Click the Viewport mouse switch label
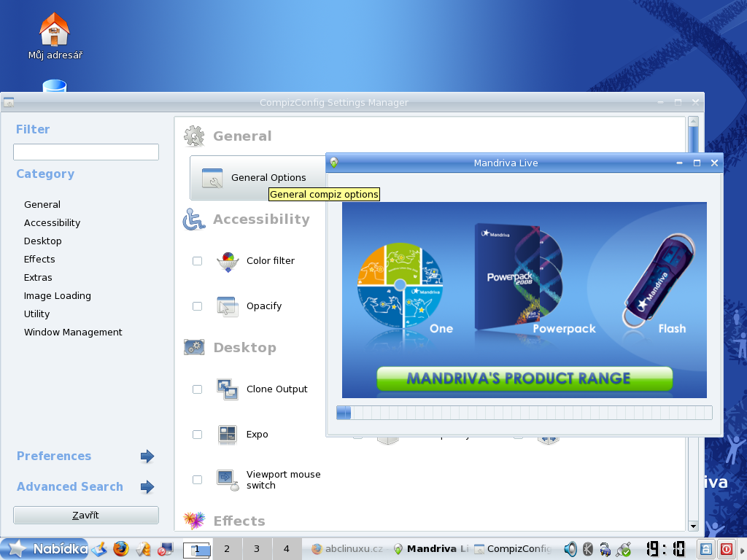The height and width of the screenshot is (560, 747). [284, 480]
